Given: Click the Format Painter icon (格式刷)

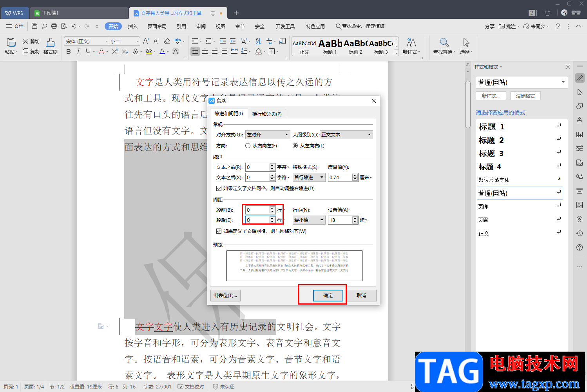Looking at the screenshot, I should tap(51, 42).
